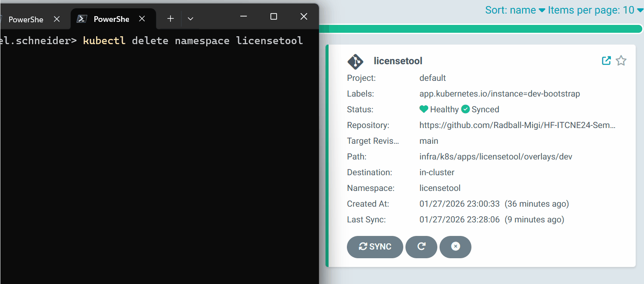This screenshot has height=284, width=644.
Task: Switch to the leftmost PowerShell tab
Action: 26,19
